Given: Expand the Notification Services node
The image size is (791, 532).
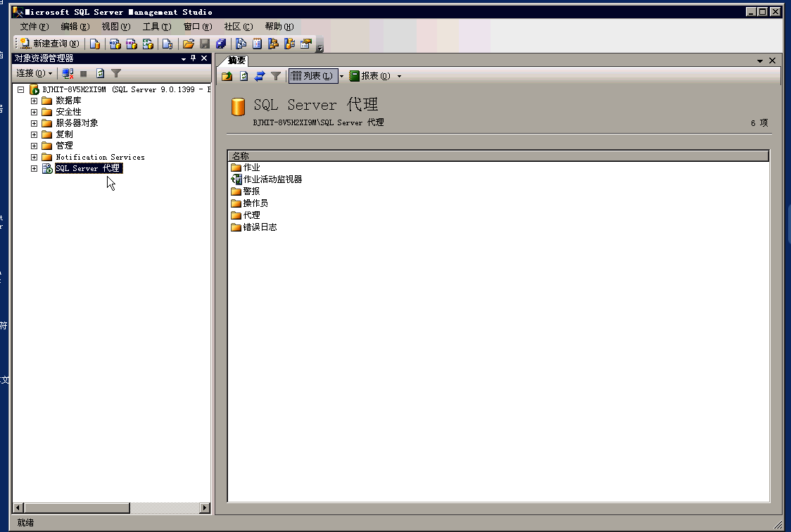Looking at the screenshot, I should [34, 158].
